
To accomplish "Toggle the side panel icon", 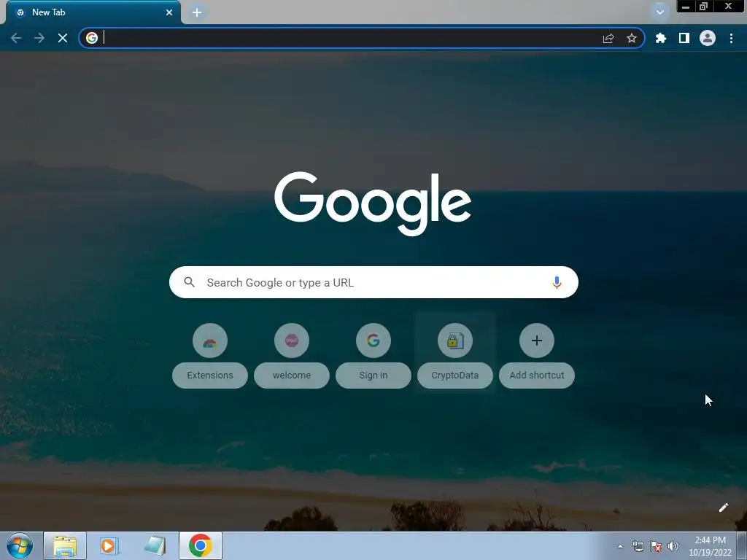I will click(684, 38).
